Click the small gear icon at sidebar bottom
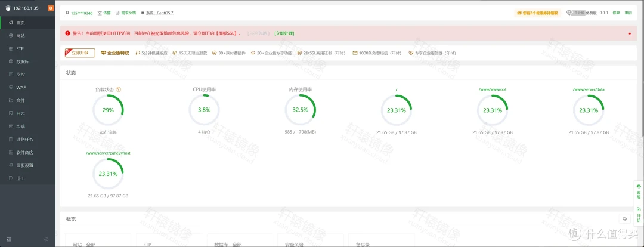This screenshot has height=247, width=644. click(46, 239)
